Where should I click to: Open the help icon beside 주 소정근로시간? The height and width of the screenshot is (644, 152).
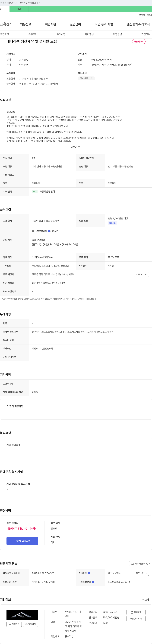coord(49,231)
